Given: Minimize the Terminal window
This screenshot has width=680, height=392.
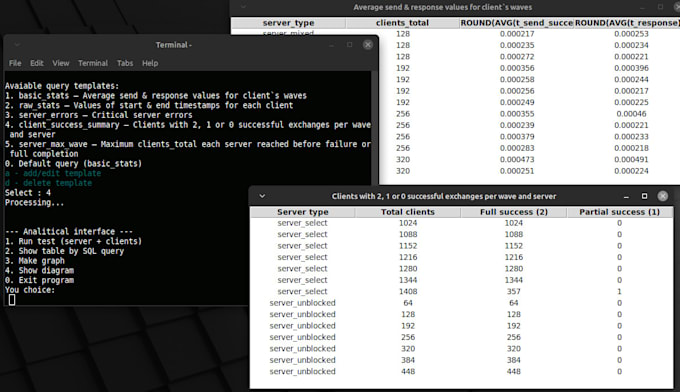Looking at the screenshot, I should [331, 45].
